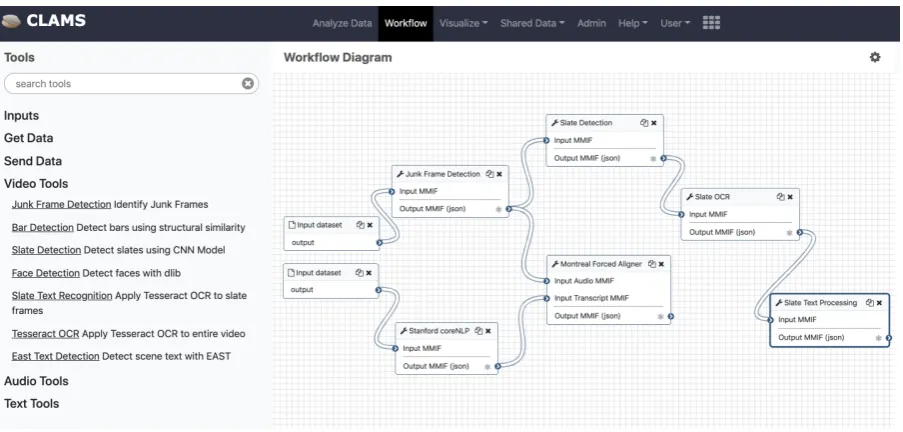Add Slate Detection tool from tool list
This screenshot has height=432, width=903.
pyautogui.click(x=46, y=250)
